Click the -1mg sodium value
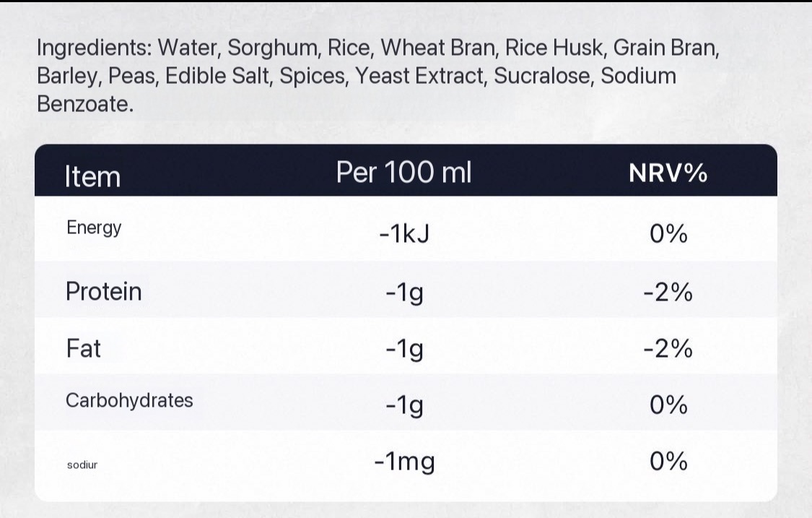This screenshot has width=812, height=518. [404, 462]
